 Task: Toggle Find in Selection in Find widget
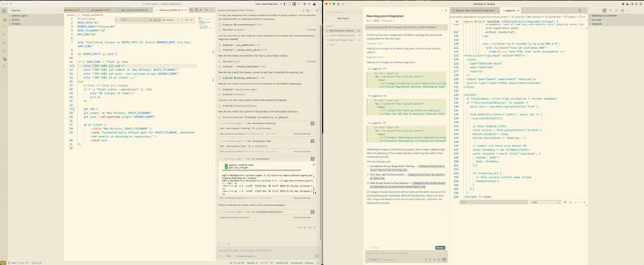pyautogui.click(x=186, y=20)
